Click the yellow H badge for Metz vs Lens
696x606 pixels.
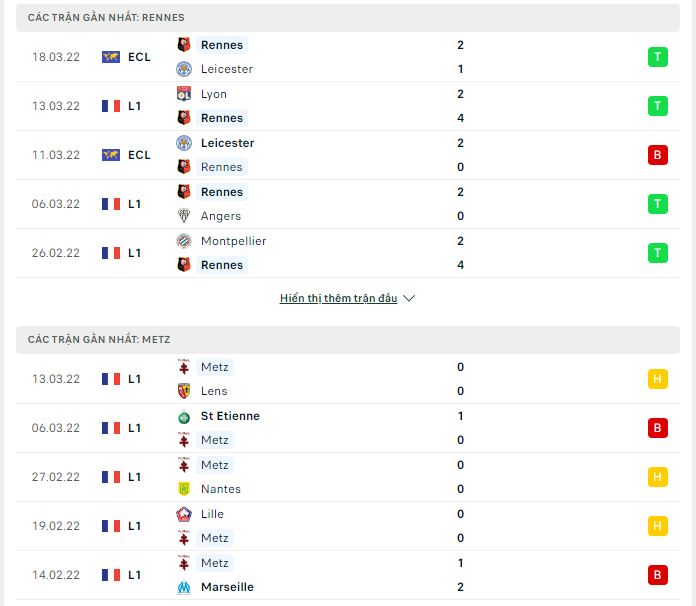point(657,379)
